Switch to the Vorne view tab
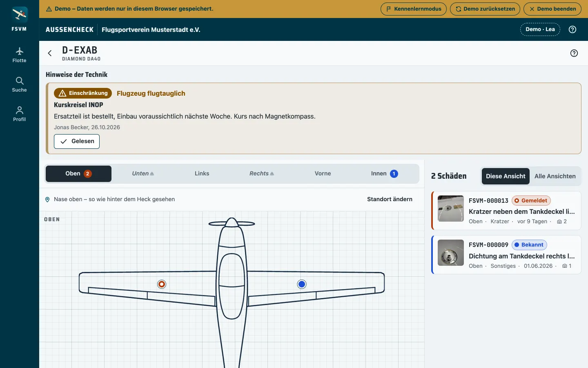 pyautogui.click(x=323, y=174)
